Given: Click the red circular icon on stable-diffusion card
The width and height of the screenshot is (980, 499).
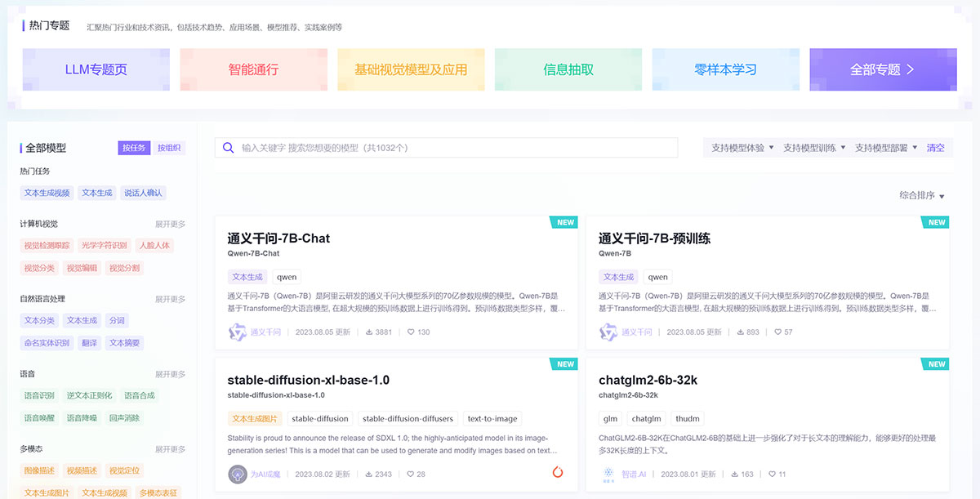Looking at the screenshot, I should click(558, 472).
